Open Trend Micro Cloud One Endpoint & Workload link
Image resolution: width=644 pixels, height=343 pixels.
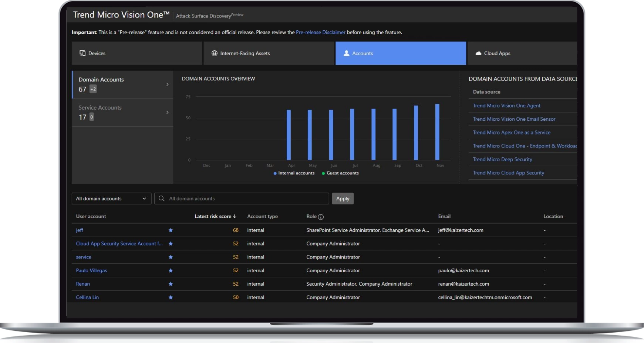(525, 146)
